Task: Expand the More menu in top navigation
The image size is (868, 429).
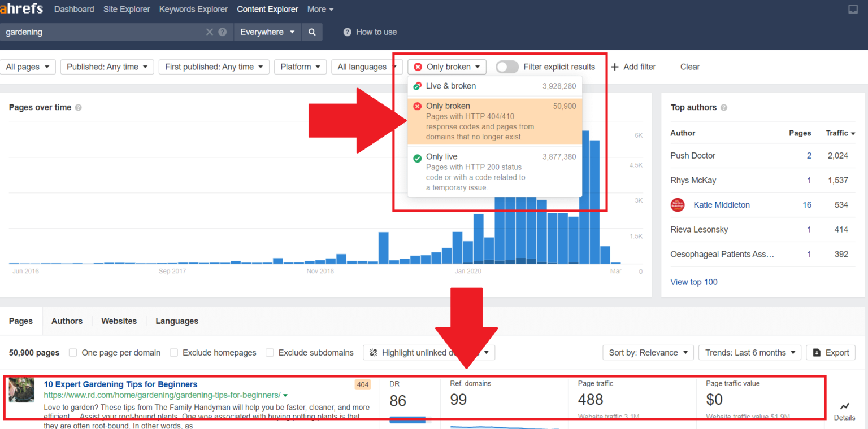Action: click(320, 9)
